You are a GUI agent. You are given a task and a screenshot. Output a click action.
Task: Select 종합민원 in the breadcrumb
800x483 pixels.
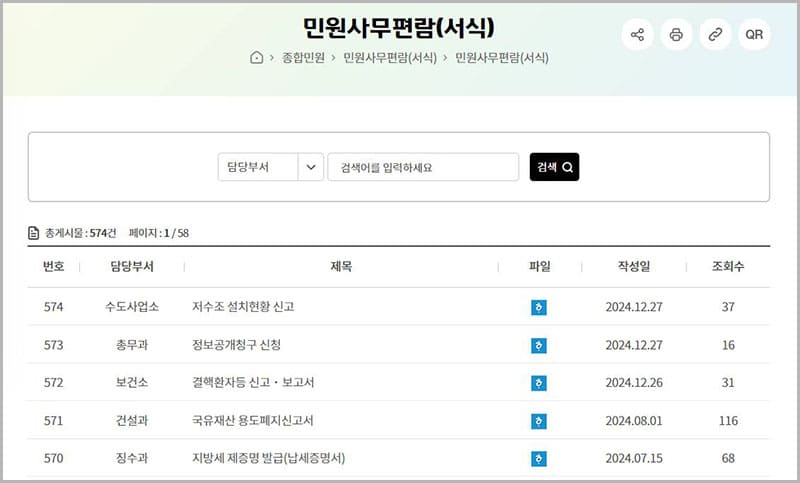[304, 58]
